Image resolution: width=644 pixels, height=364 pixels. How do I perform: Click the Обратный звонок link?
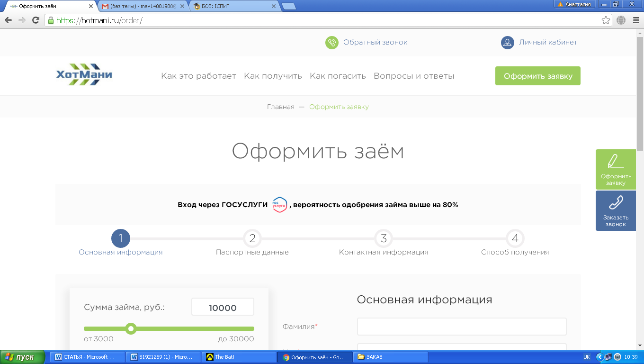tap(375, 42)
